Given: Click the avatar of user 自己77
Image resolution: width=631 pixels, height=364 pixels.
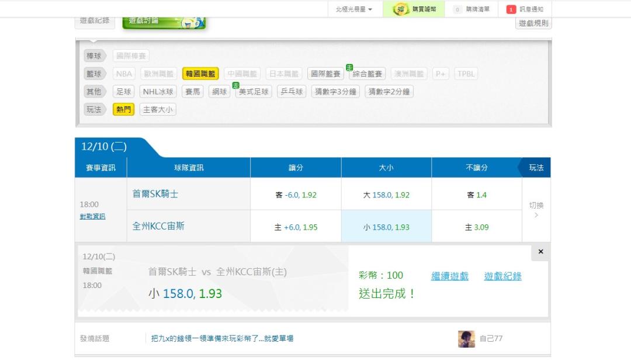Looking at the screenshot, I should (x=466, y=339).
